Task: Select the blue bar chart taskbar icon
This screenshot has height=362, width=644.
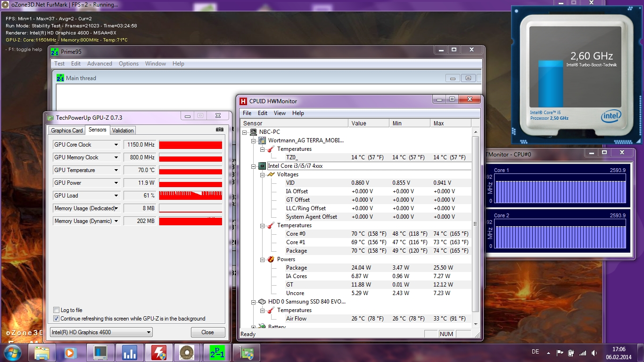Action: 129,353
